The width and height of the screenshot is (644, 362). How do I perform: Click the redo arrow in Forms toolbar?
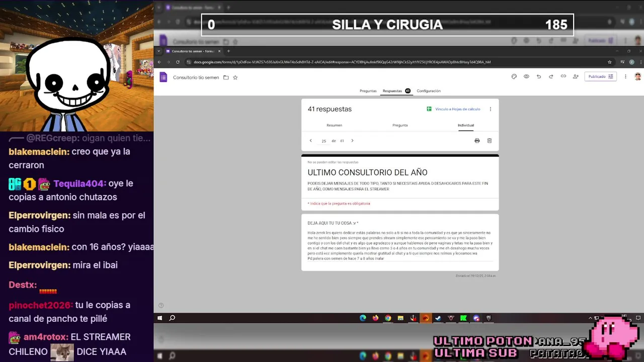pyautogui.click(x=551, y=76)
